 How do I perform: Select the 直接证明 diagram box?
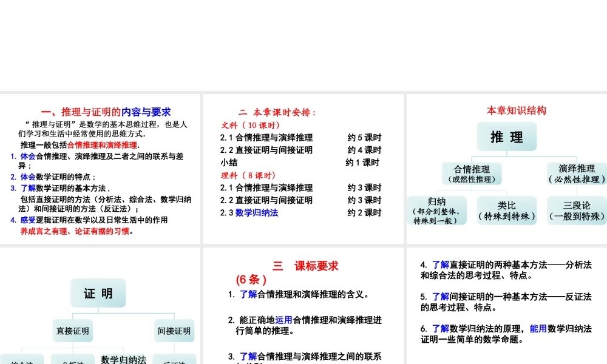(73, 331)
